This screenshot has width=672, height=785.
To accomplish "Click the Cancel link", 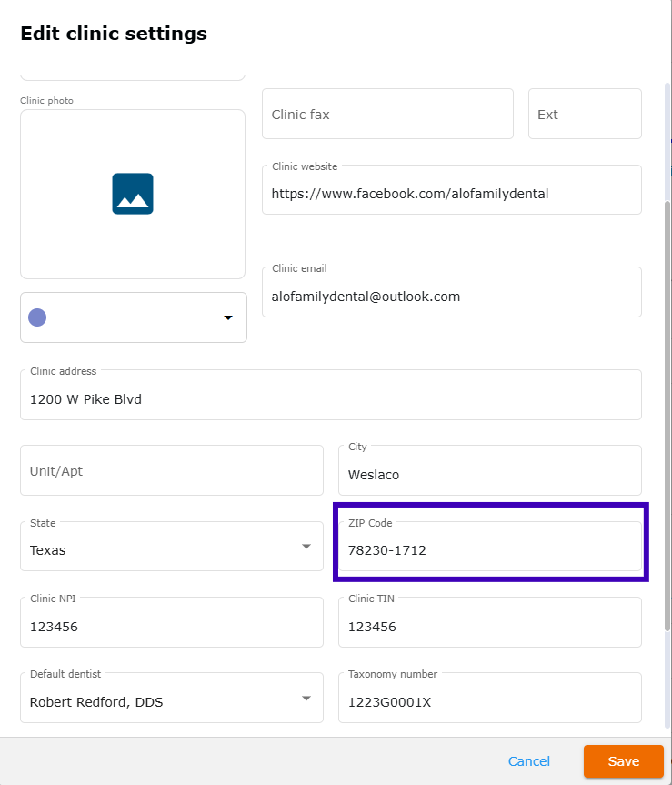I will 529,761.
